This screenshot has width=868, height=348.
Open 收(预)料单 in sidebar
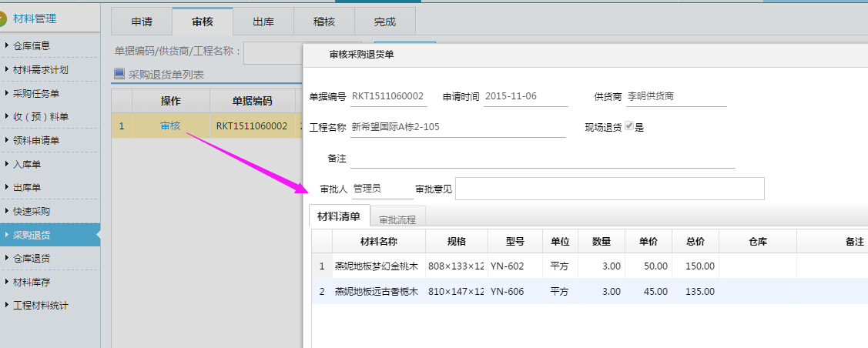coord(41,117)
